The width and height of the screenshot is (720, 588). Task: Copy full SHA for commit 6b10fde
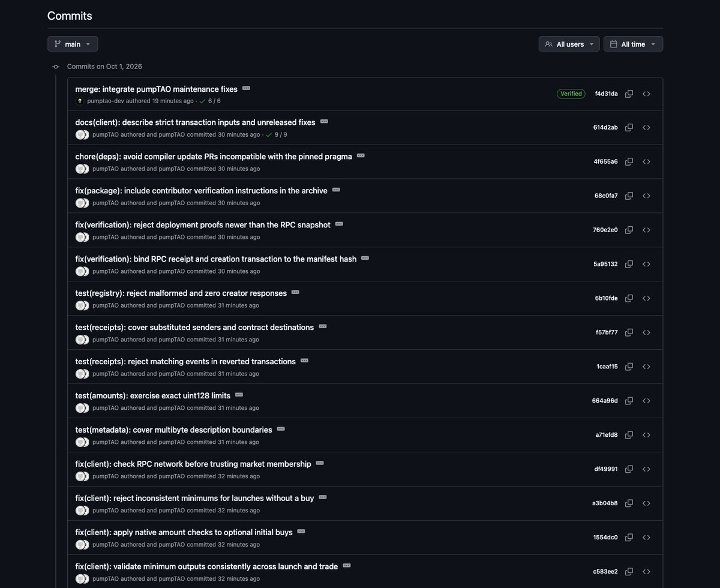click(x=629, y=298)
